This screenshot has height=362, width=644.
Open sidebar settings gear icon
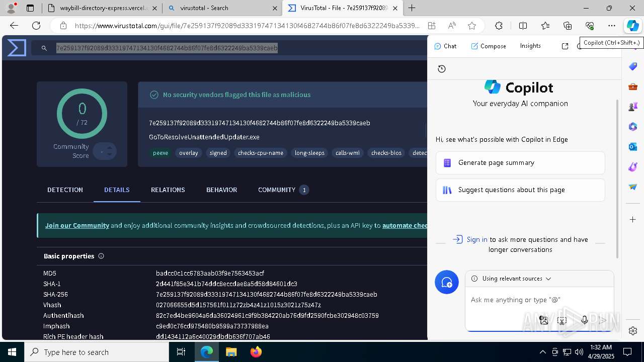tap(633, 331)
